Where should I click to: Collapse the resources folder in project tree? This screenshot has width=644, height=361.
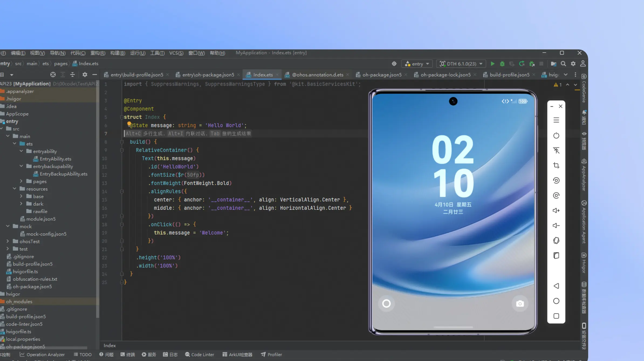tap(15, 189)
